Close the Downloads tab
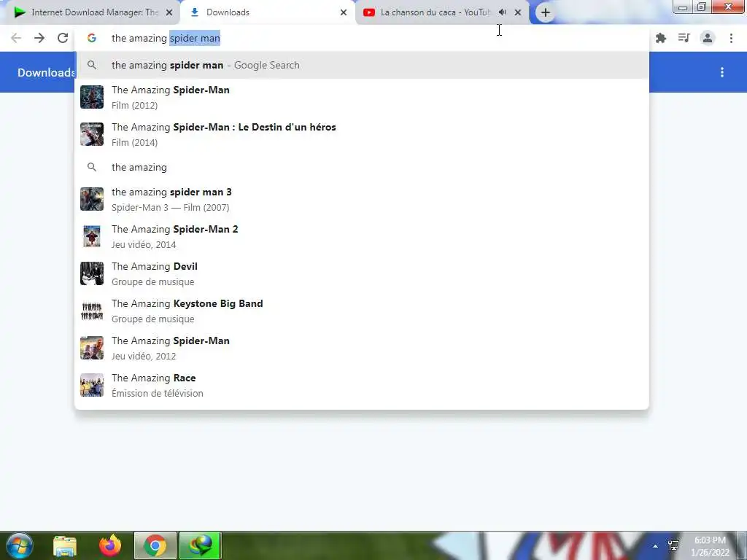The height and width of the screenshot is (560, 747). click(344, 12)
